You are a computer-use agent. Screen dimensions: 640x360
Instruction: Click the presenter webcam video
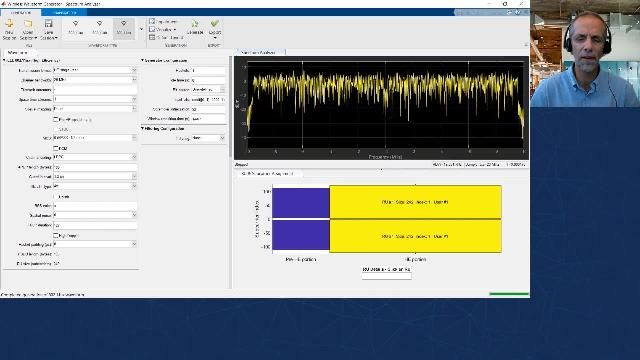585,53
